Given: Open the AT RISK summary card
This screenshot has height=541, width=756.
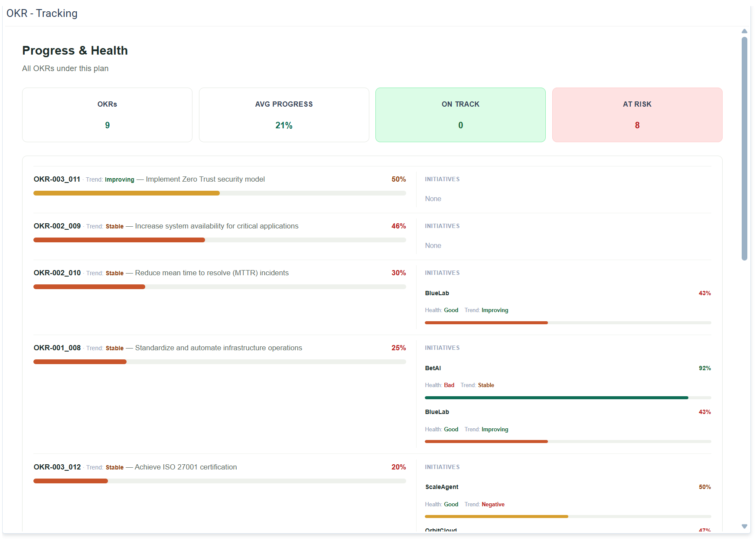Looking at the screenshot, I should point(637,115).
